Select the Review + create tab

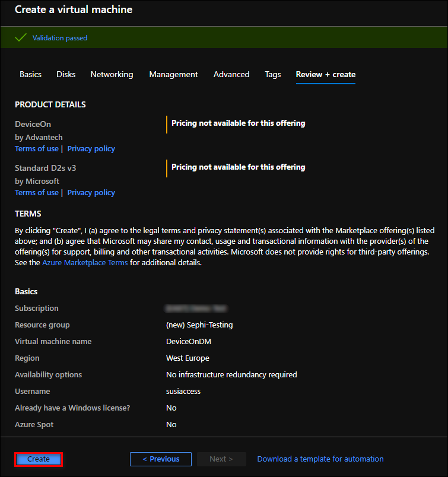pyautogui.click(x=326, y=74)
